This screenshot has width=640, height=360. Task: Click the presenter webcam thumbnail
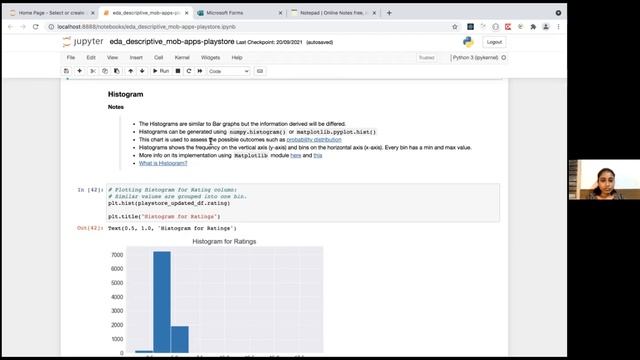point(604,180)
